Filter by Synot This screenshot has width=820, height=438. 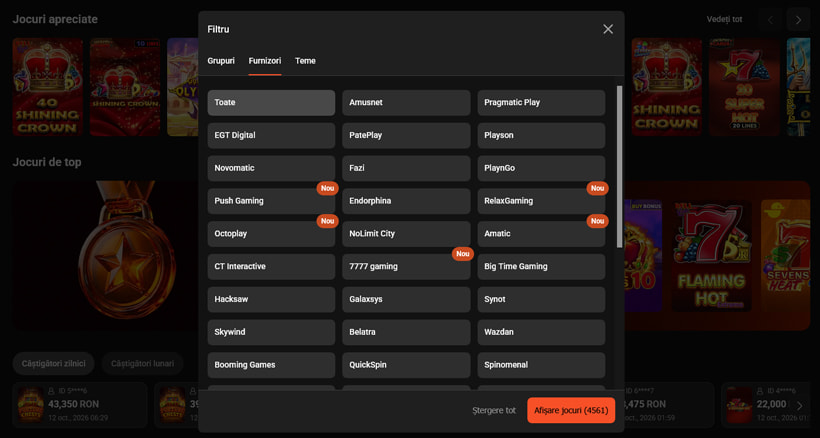(541, 299)
